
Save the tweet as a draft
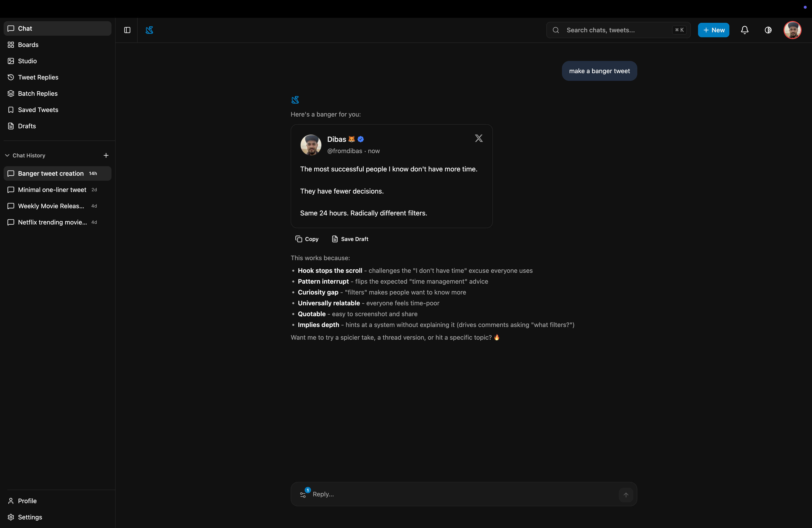click(350, 239)
